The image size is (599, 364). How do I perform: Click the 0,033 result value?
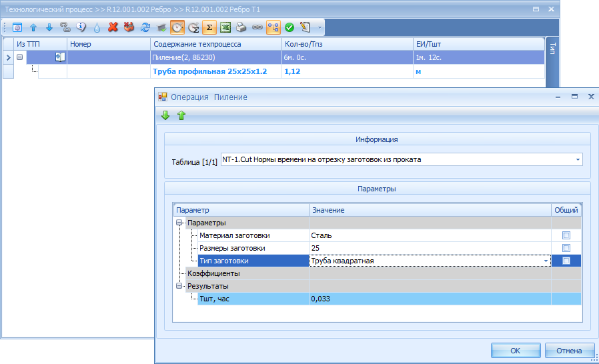(x=430, y=299)
